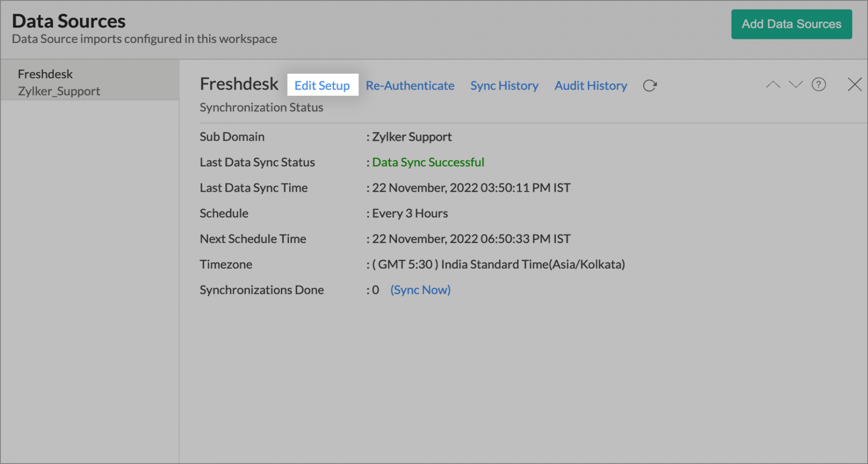Go to previous data source with up chevron
868x464 pixels.
[773, 85]
